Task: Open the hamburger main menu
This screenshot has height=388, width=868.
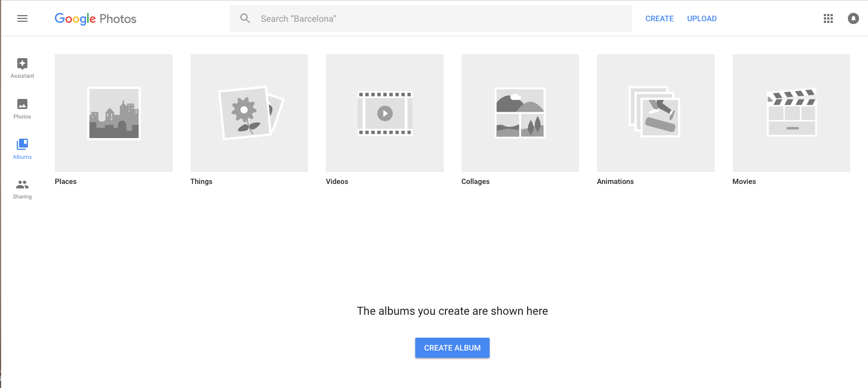Action: 22,18
